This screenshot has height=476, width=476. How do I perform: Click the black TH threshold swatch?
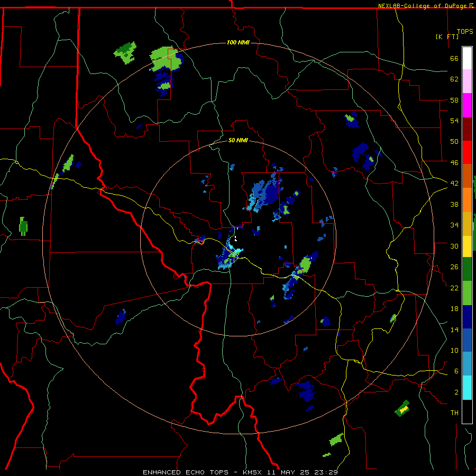pos(467,411)
